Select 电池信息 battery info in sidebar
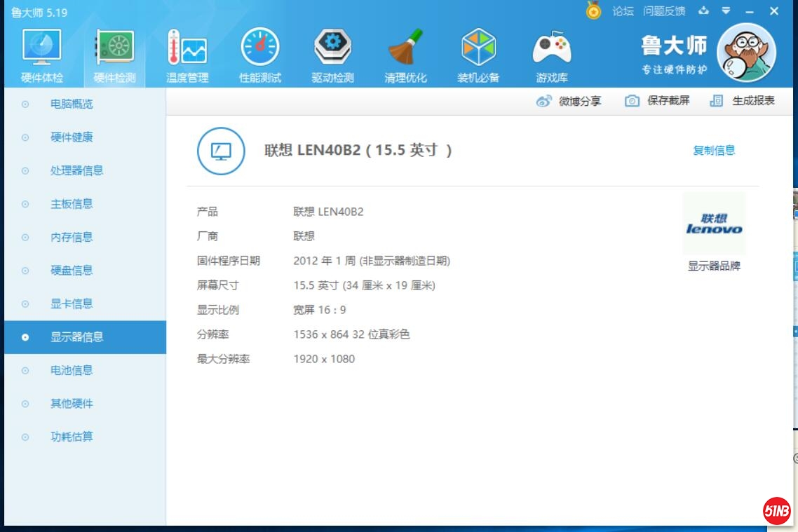 pos(72,370)
